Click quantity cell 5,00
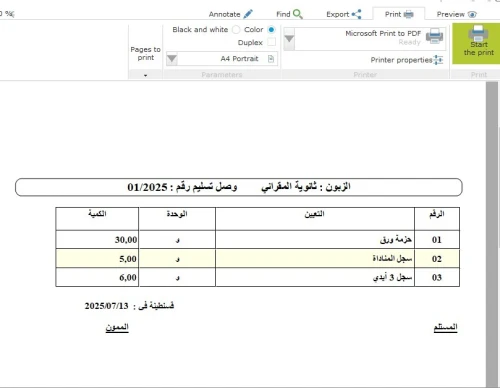Viewport: 500px width, 388px height. [x=97, y=259]
